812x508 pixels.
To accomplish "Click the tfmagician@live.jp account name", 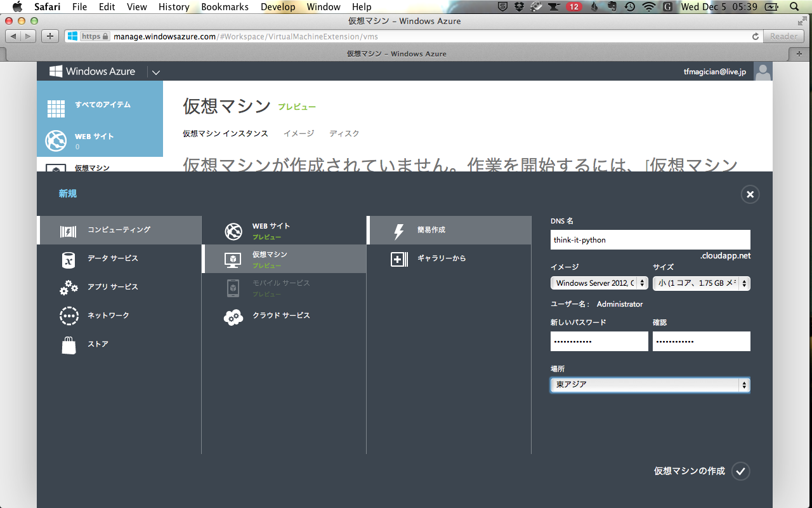I will [x=716, y=72].
